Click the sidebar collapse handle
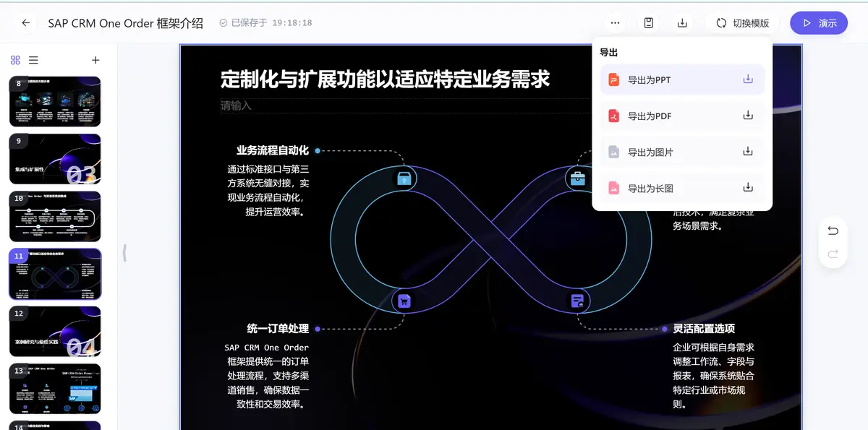The width and height of the screenshot is (868, 430). tap(124, 252)
